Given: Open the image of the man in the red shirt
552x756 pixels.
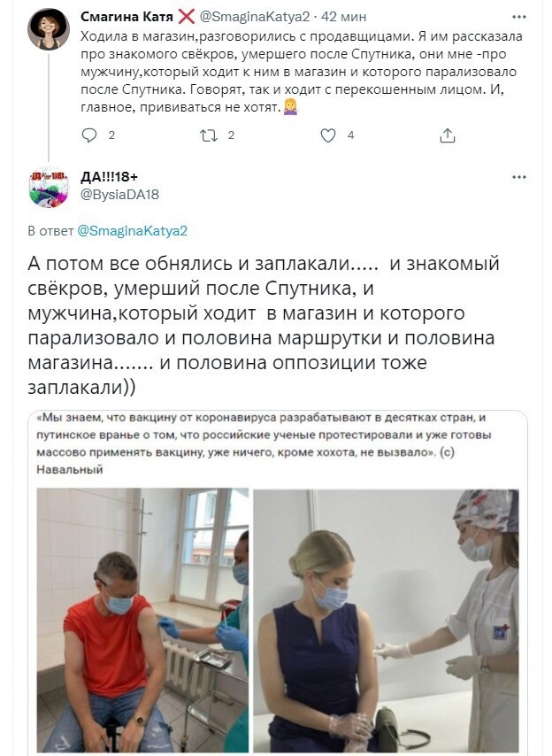Looking at the screenshot, I should click(x=142, y=621).
